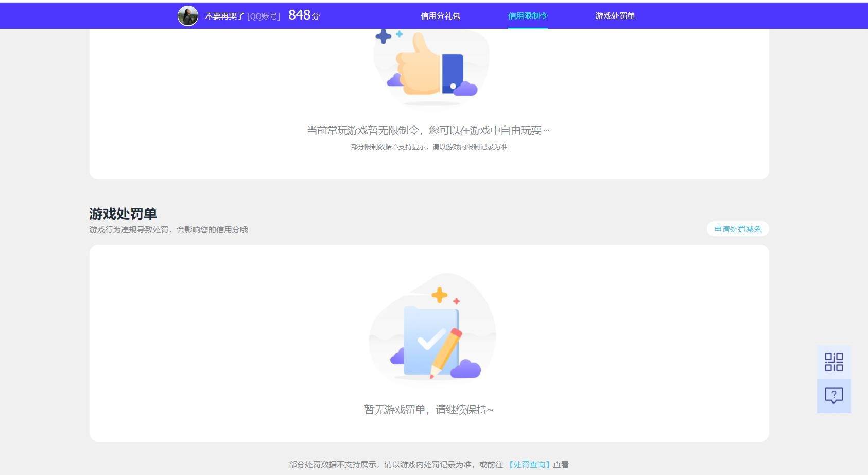The height and width of the screenshot is (475, 868).
Task: Click the [QQ账号] label
Action: 264,16
